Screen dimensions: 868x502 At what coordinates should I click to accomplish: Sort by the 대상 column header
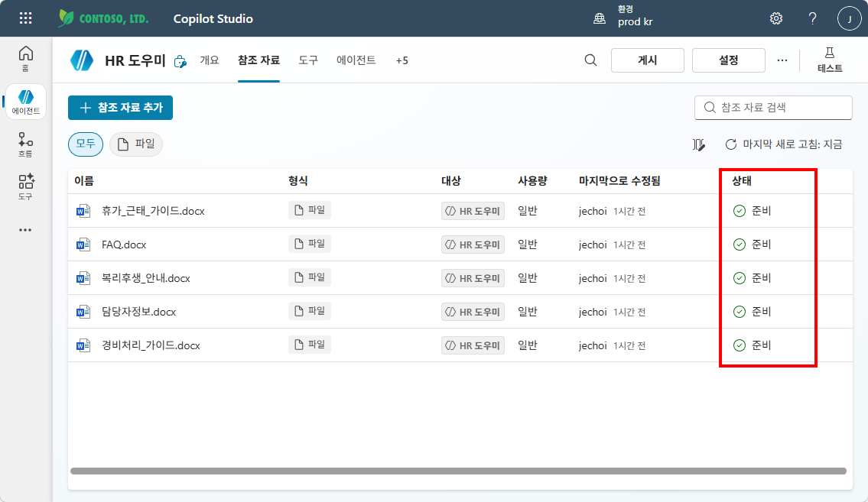click(451, 181)
